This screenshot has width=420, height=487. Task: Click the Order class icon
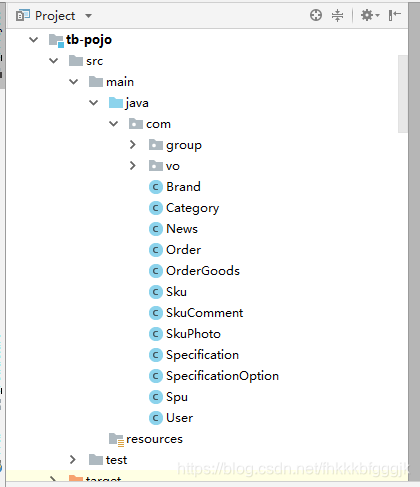(156, 250)
